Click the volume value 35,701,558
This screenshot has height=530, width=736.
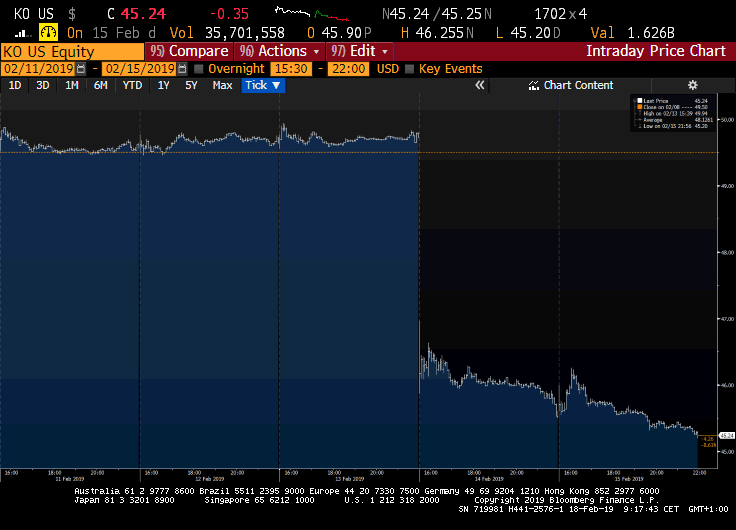click(x=245, y=33)
